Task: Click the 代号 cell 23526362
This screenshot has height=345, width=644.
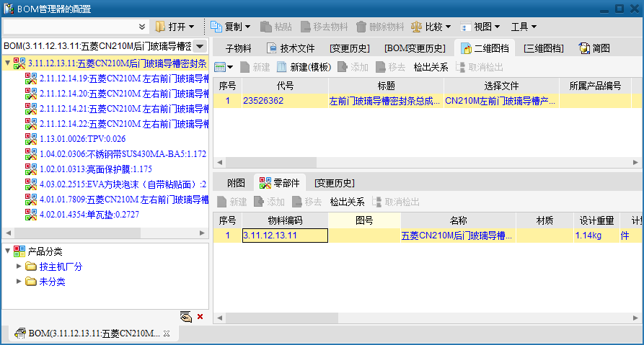Action: pos(285,101)
